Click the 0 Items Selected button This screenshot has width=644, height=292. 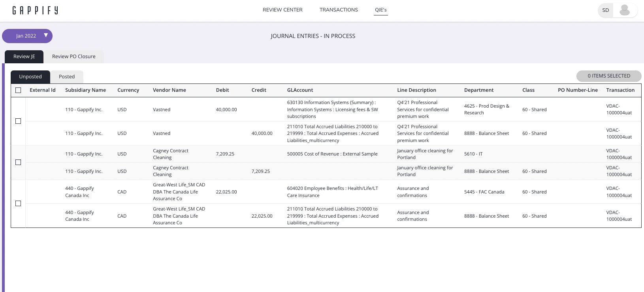tap(608, 76)
